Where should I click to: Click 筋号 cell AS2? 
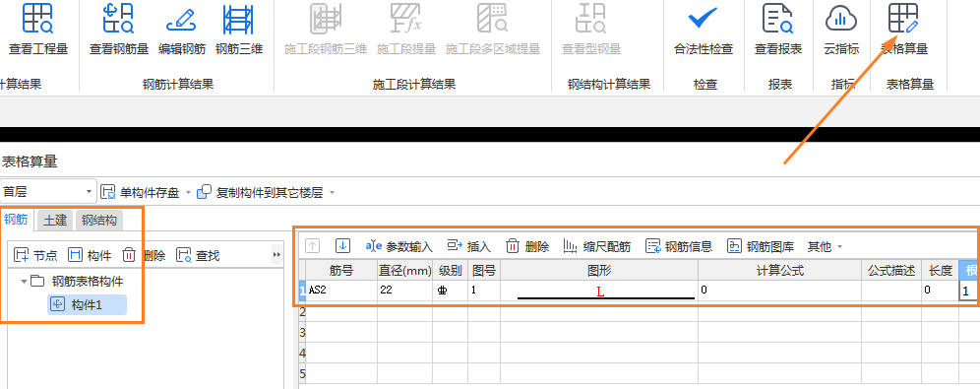point(341,291)
